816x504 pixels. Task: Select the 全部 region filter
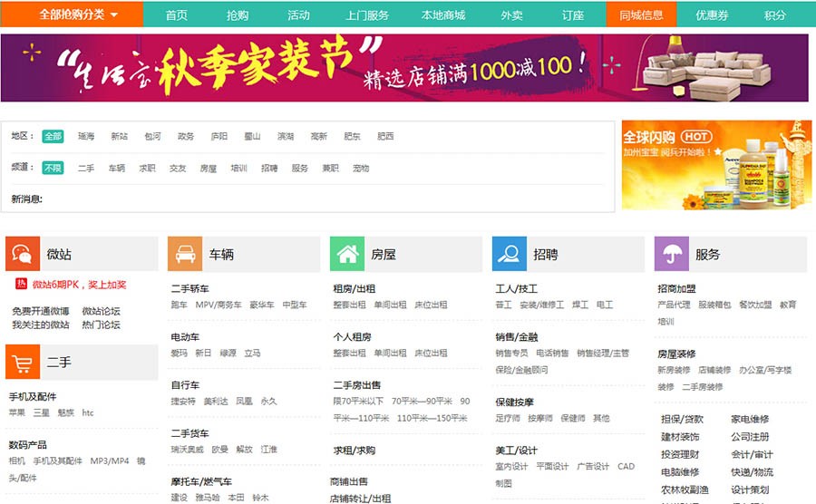[53, 137]
